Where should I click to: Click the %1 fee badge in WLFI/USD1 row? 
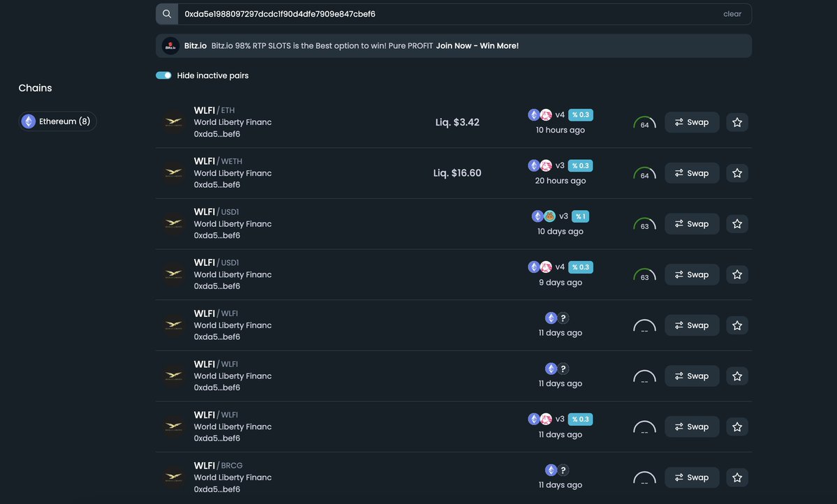click(x=580, y=216)
